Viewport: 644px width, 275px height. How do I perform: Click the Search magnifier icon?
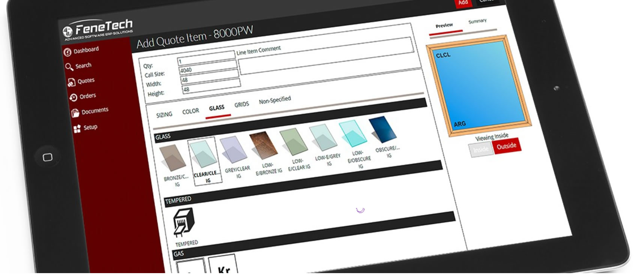[x=69, y=67]
